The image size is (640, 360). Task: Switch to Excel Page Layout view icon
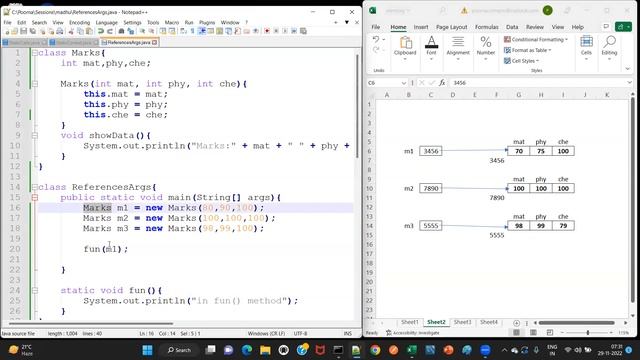point(533,333)
